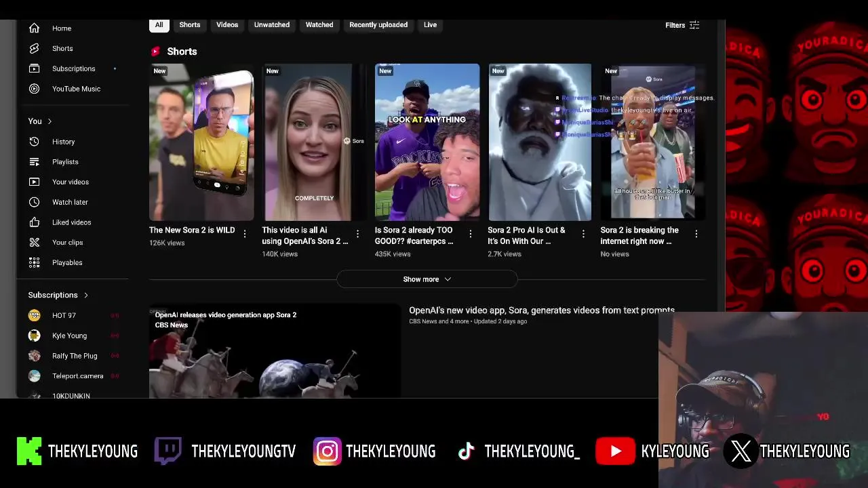Open the Playlists icon

point(34,162)
